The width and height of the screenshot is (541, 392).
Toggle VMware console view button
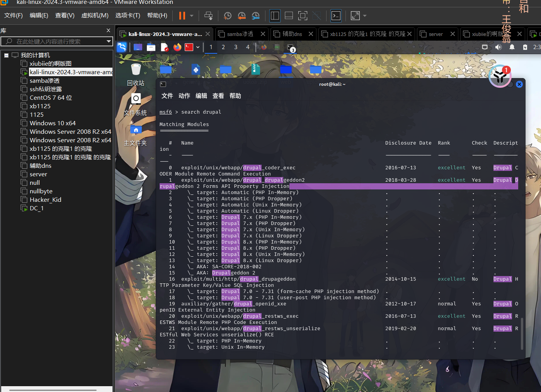[x=336, y=16]
